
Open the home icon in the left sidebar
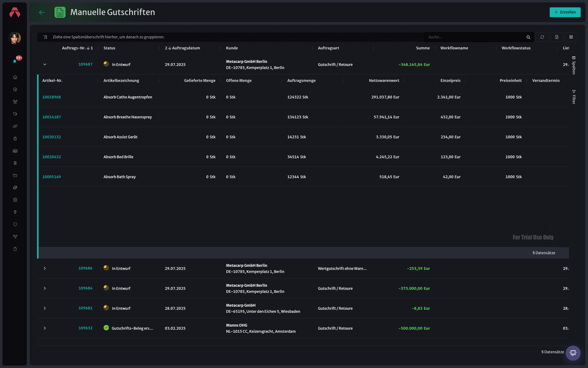[15, 77]
